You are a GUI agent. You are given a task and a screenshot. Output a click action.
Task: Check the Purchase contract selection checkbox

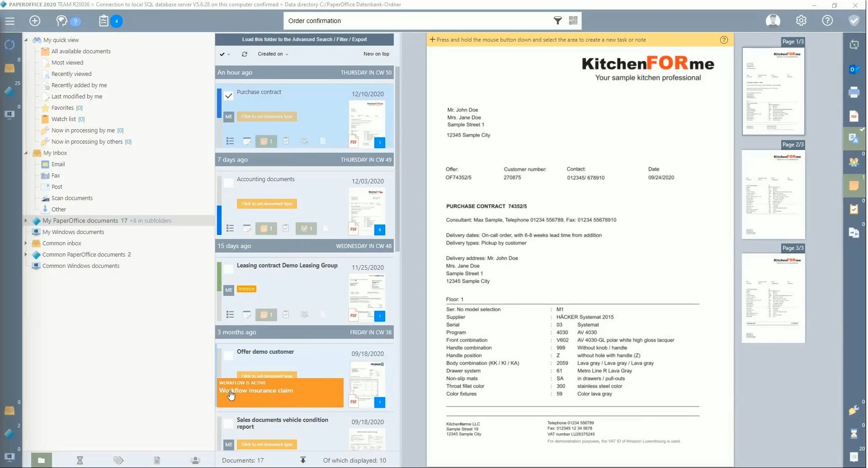[229, 96]
